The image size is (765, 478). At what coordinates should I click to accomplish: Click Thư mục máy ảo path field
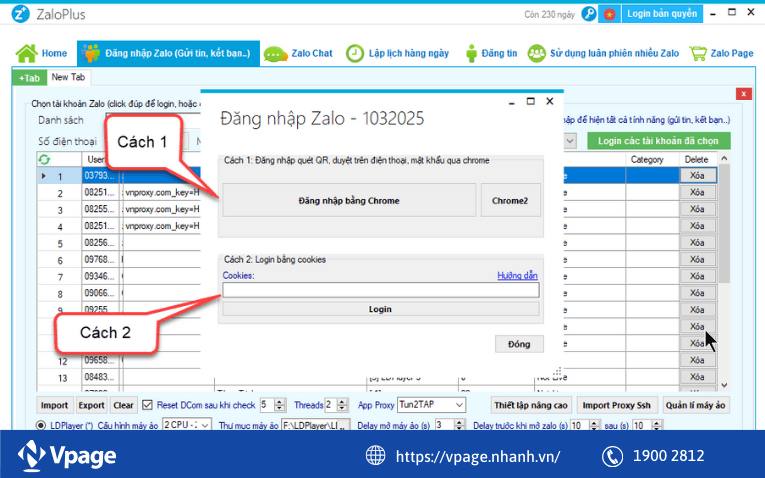pos(315,425)
